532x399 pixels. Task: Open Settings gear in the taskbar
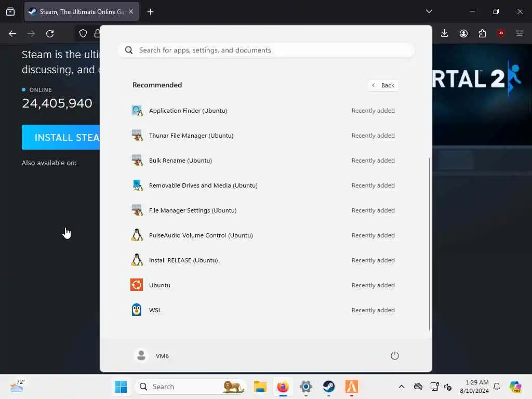(305, 387)
